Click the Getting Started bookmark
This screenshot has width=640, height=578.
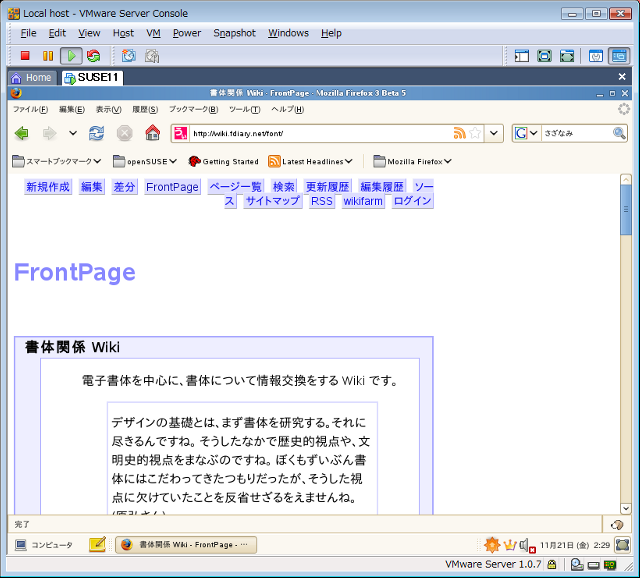coord(223,161)
